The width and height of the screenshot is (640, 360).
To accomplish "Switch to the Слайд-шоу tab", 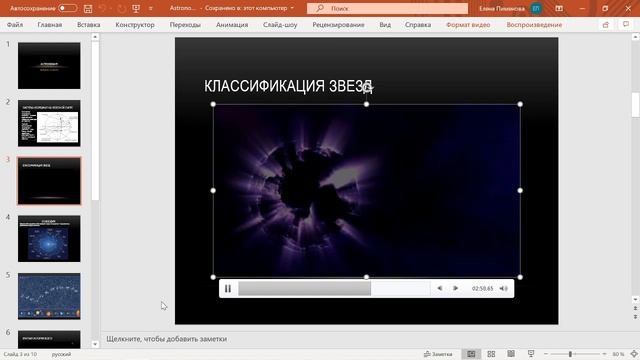I will [x=280, y=25].
